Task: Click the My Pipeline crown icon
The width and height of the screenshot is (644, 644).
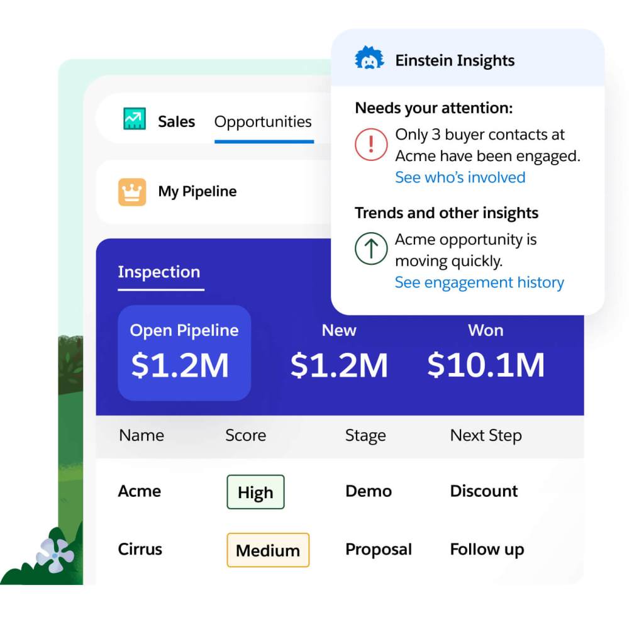Action: [x=132, y=192]
